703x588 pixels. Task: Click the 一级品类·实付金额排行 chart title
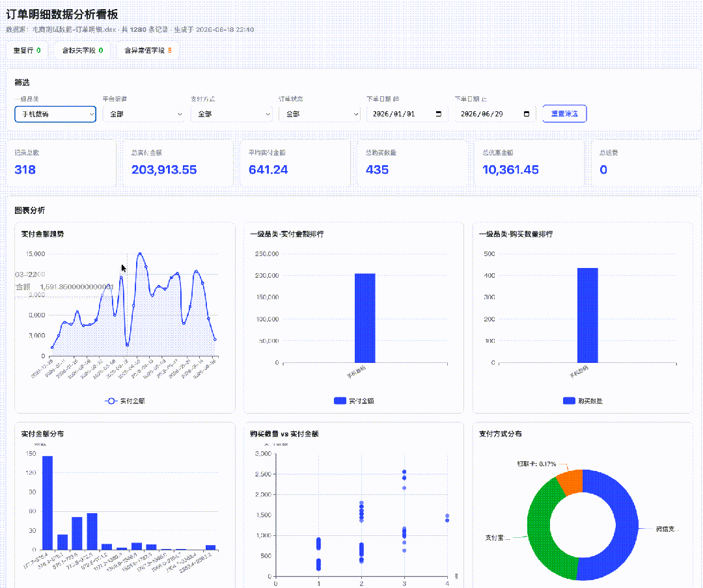pos(287,234)
